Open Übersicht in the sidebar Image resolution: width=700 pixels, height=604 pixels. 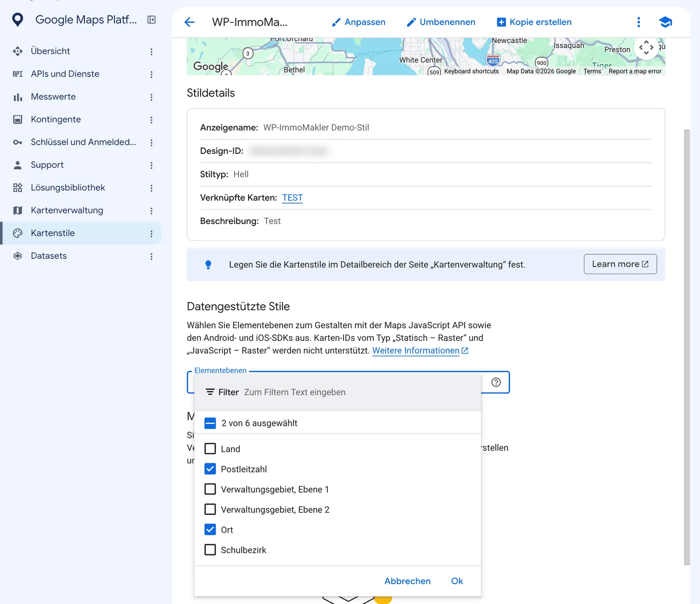click(50, 51)
